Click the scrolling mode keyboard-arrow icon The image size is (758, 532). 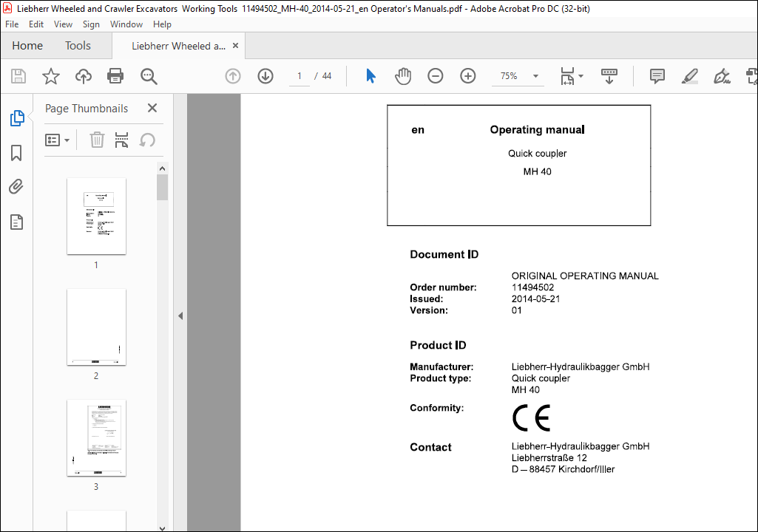(x=609, y=76)
